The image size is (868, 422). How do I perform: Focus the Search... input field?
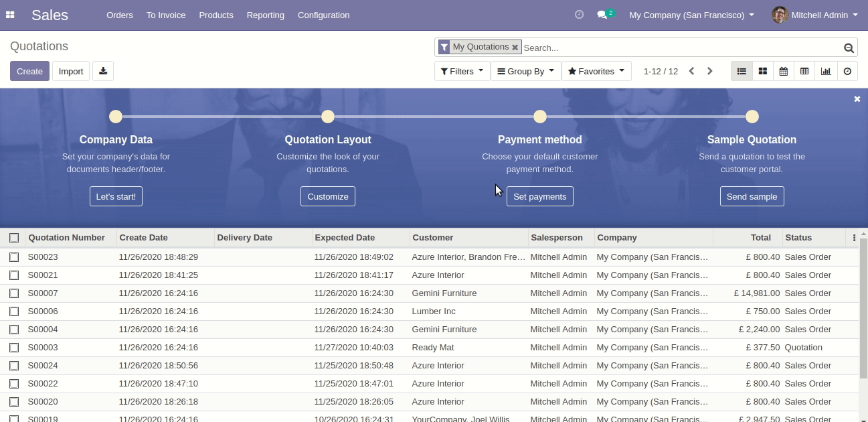pos(681,48)
